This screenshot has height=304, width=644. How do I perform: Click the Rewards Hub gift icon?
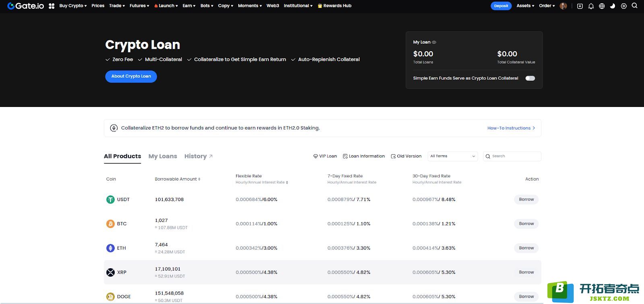coord(320,6)
